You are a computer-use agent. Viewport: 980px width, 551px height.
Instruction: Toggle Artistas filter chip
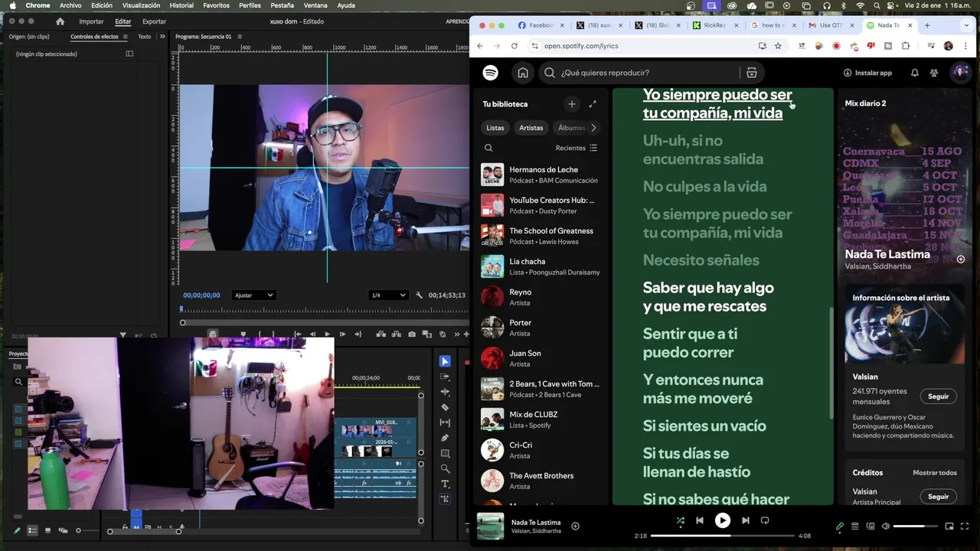(531, 128)
